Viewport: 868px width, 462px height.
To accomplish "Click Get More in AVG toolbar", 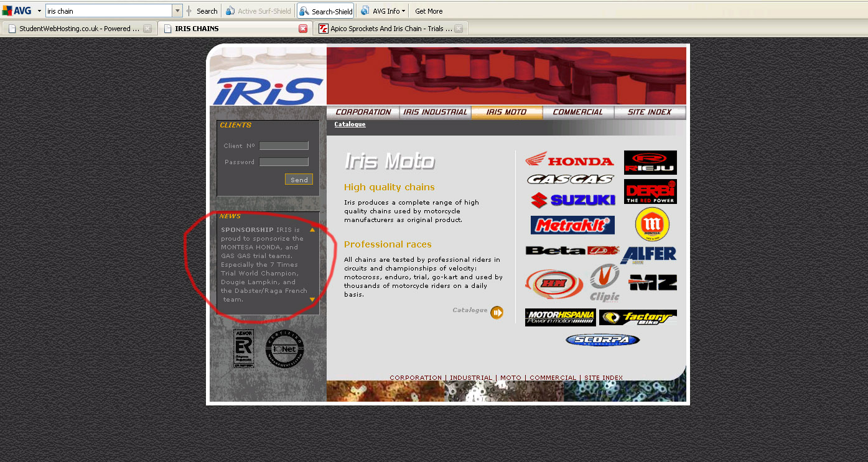I will (x=429, y=11).
